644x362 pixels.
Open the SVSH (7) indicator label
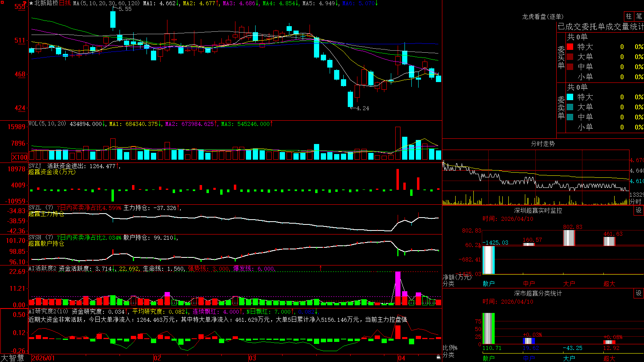click(x=41, y=237)
